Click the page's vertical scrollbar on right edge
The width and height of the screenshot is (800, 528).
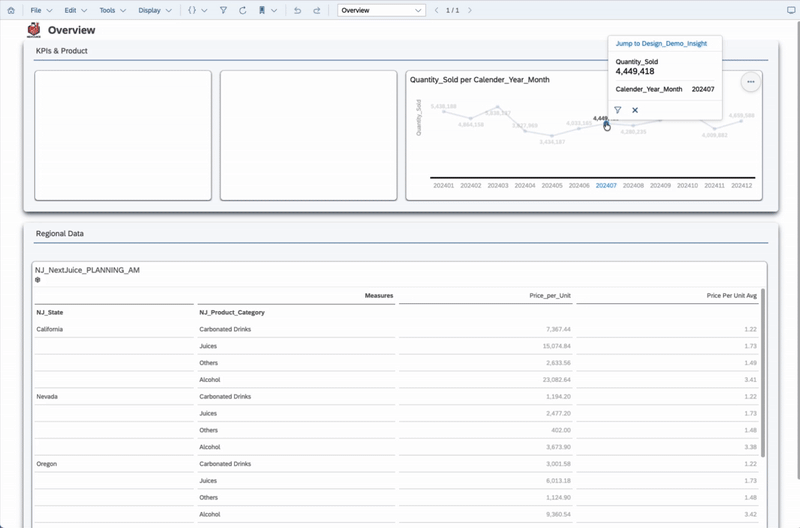click(x=797, y=250)
